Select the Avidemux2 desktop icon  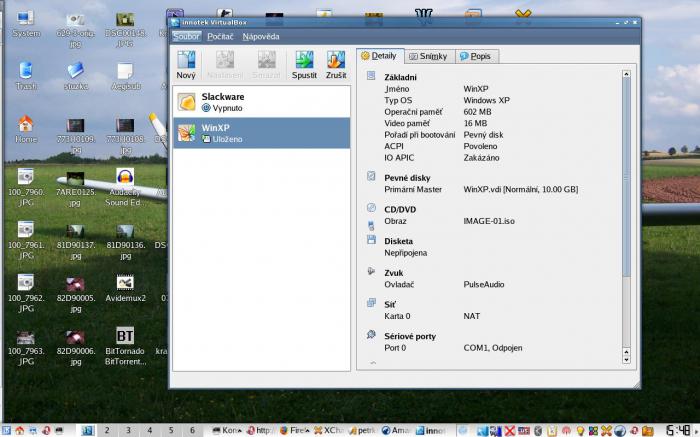pos(125,288)
